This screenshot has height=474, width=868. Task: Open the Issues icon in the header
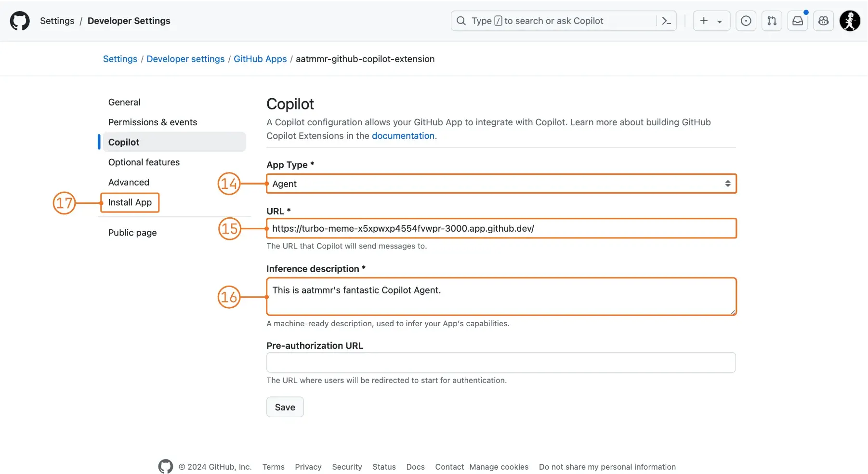(746, 21)
